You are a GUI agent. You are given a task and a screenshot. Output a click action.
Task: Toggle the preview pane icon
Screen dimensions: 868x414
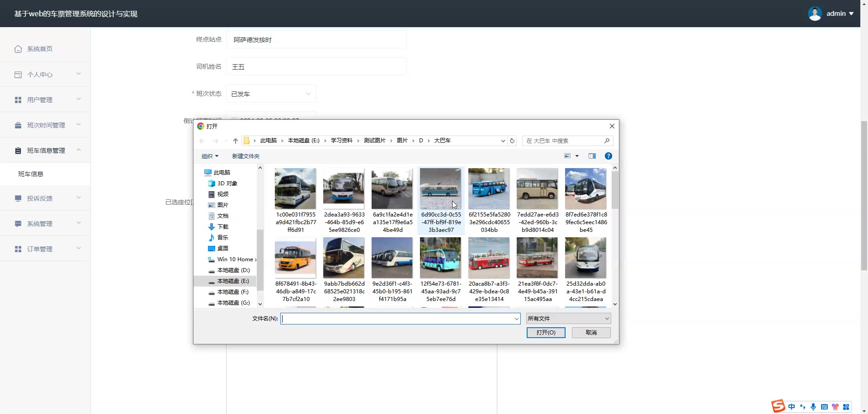(x=592, y=156)
